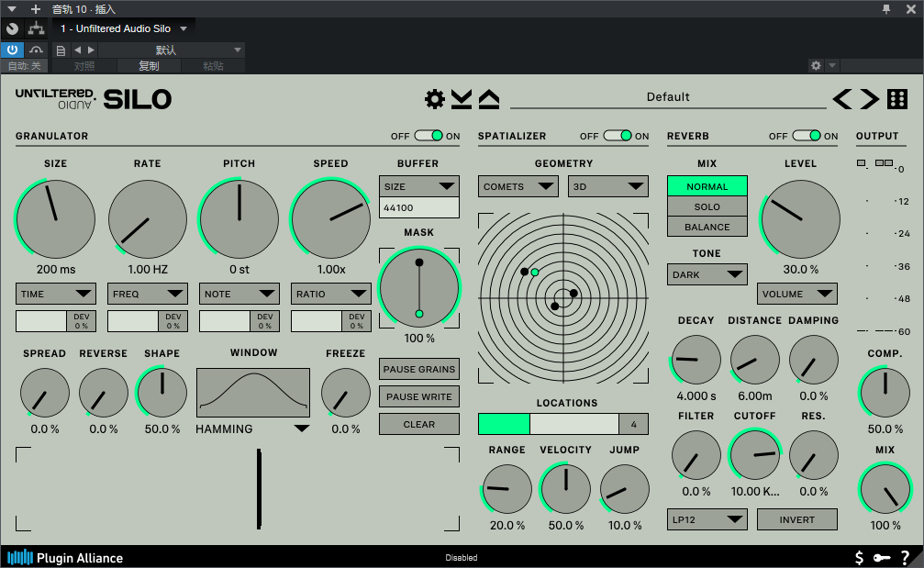Click the buffer size 44100 field
Screen dimensions: 924x568
click(419, 207)
